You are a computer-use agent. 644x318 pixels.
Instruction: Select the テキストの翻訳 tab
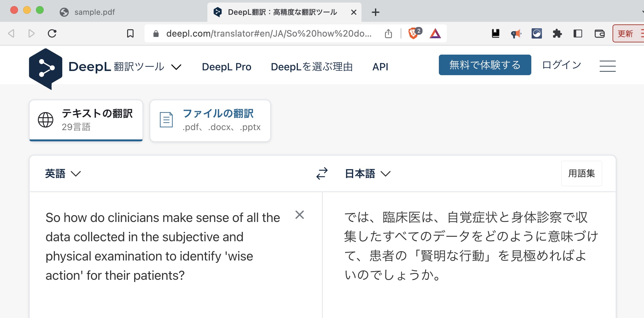coord(86,120)
